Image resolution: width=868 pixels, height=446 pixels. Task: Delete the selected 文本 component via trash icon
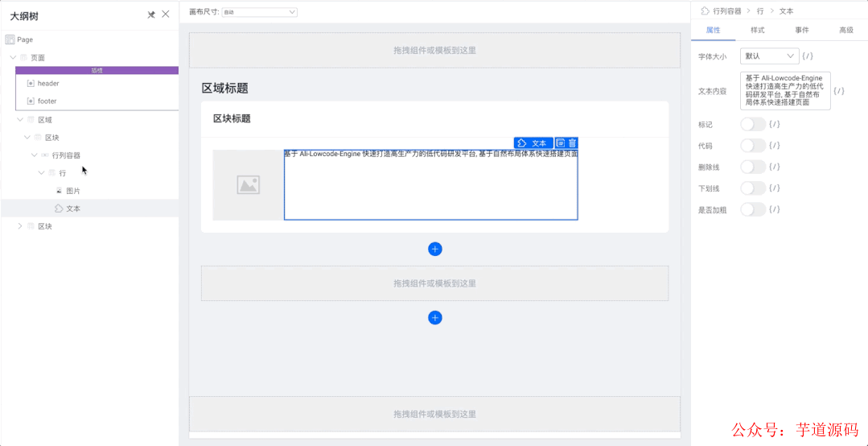[x=573, y=143]
